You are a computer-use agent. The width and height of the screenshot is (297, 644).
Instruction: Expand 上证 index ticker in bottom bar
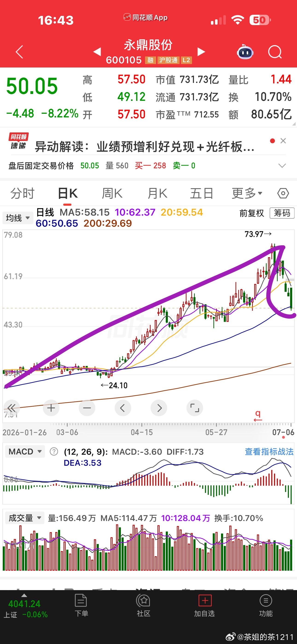pos(26,606)
